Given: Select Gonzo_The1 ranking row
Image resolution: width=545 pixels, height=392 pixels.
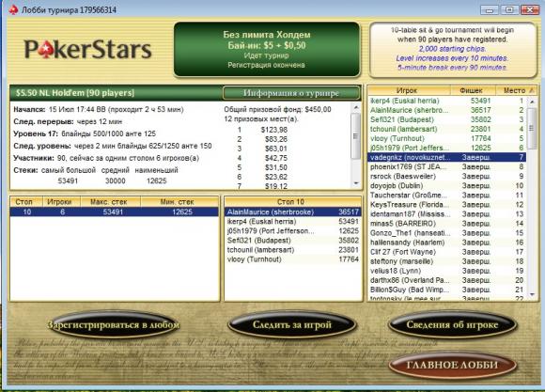Looking at the screenshot, I should (447, 233).
